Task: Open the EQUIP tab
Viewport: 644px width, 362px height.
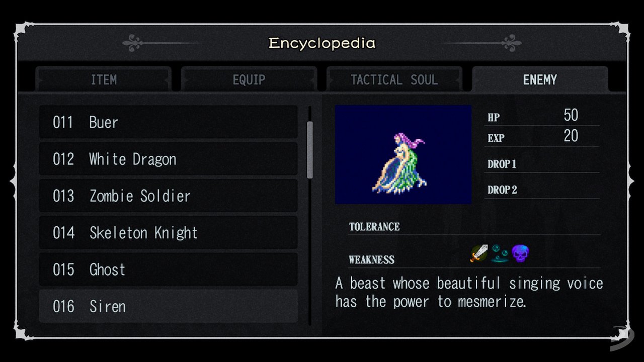Action: [249, 79]
